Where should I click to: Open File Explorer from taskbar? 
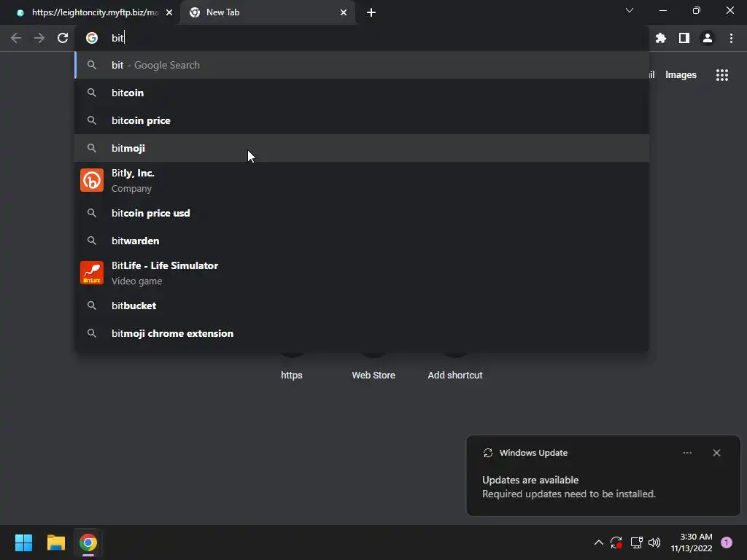(x=55, y=542)
